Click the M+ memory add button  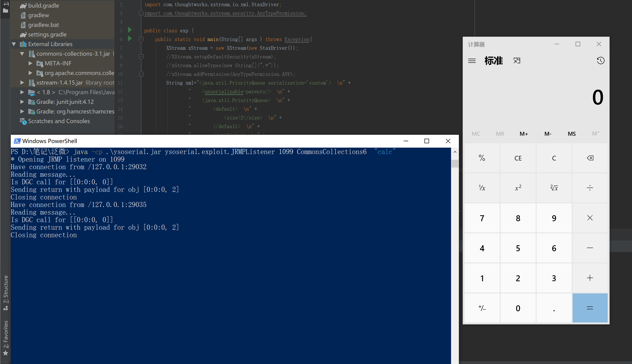click(524, 134)
